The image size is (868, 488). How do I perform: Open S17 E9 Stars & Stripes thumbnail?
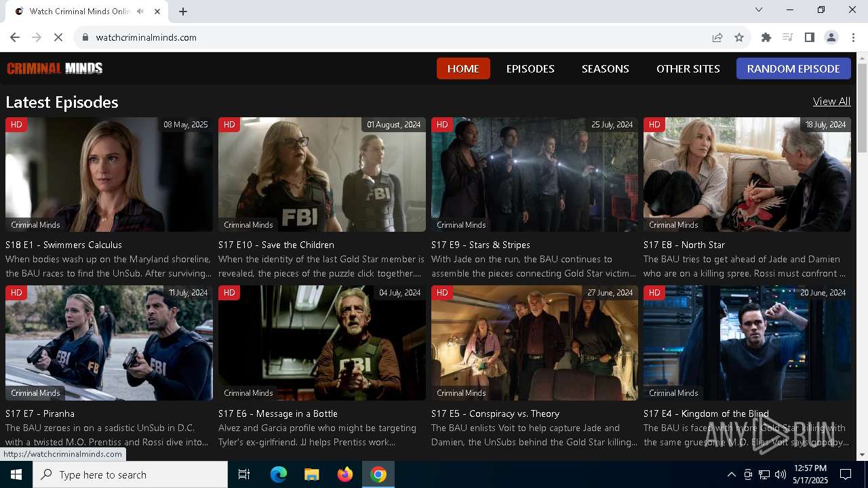[534, 175]
